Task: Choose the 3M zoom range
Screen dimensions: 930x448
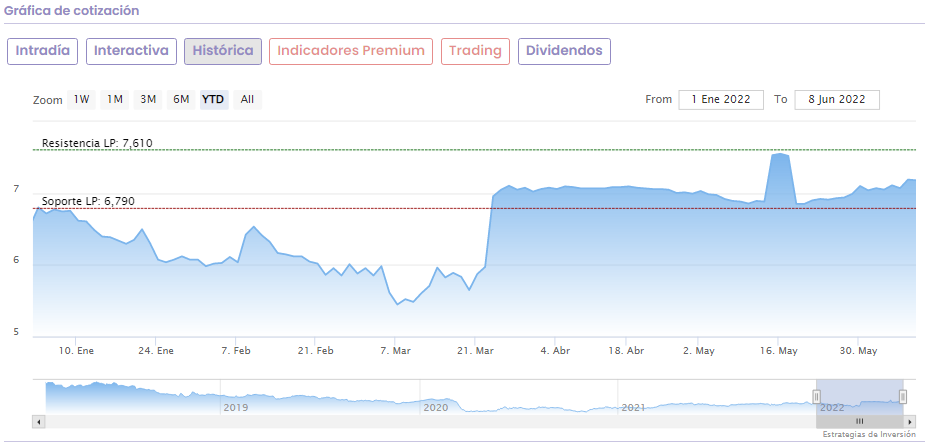Action: [148, 99]
